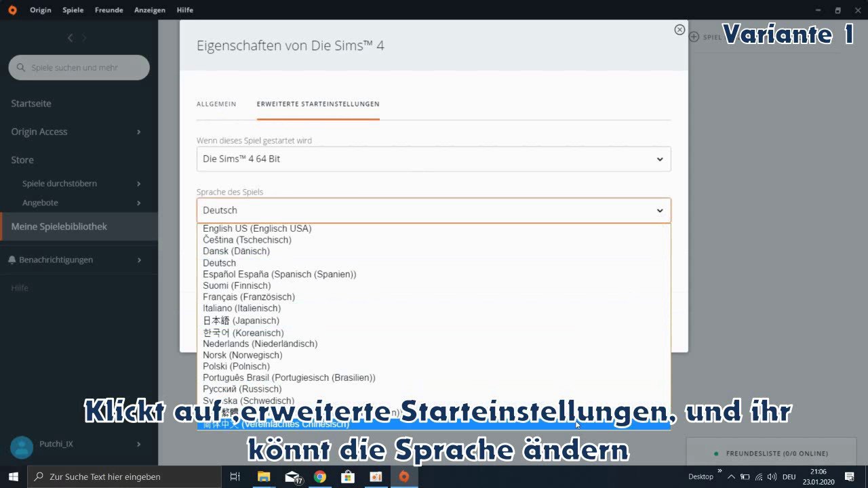The image size is (868, 488).
Task: Expand Benachrichtigungen in sidebar
Action: pos(79,260)
